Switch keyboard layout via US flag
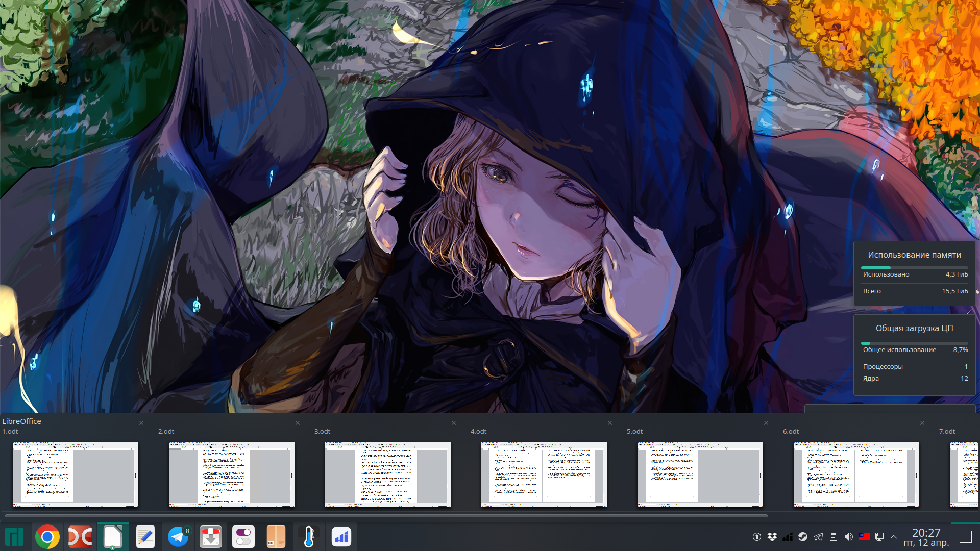Screen dimensions: 980x551 (x=864, y=537)
